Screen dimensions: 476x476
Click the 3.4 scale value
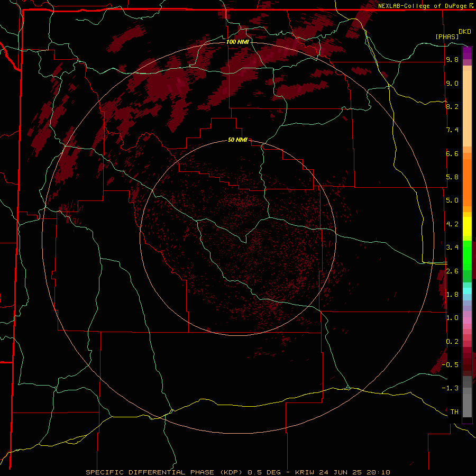coord(452,248)
